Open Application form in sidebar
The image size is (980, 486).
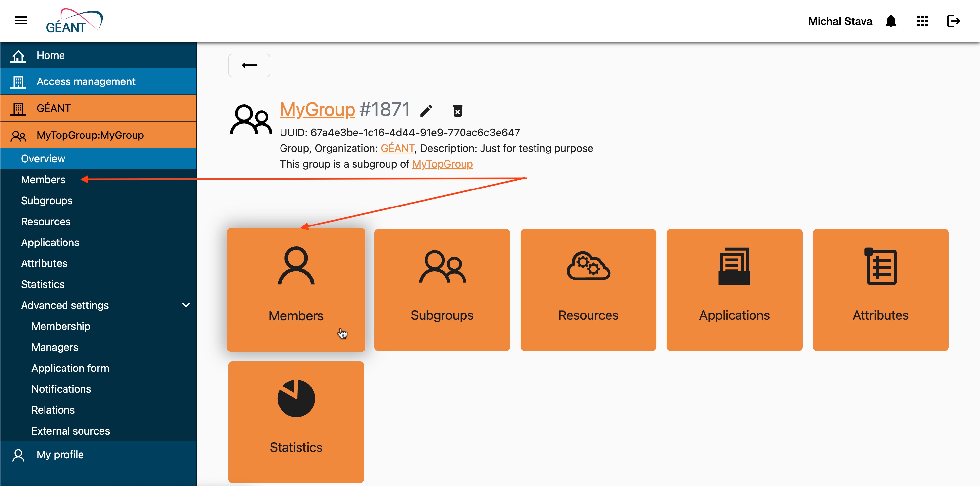tap(99, 368)
